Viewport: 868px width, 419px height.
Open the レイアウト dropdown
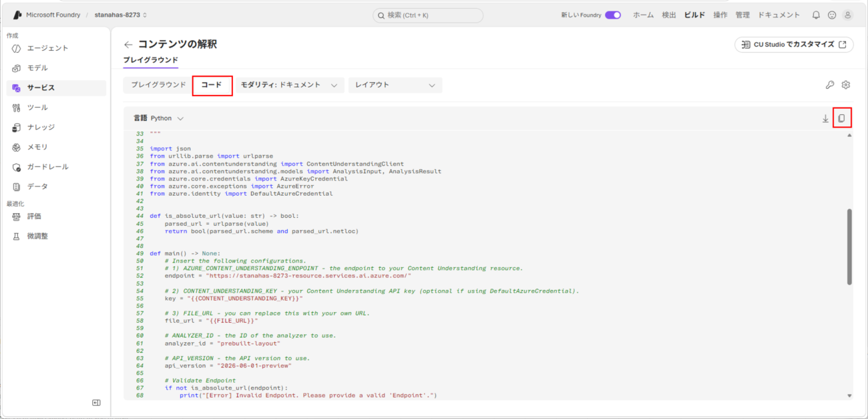pyautogui.click(x=395, y=85)
